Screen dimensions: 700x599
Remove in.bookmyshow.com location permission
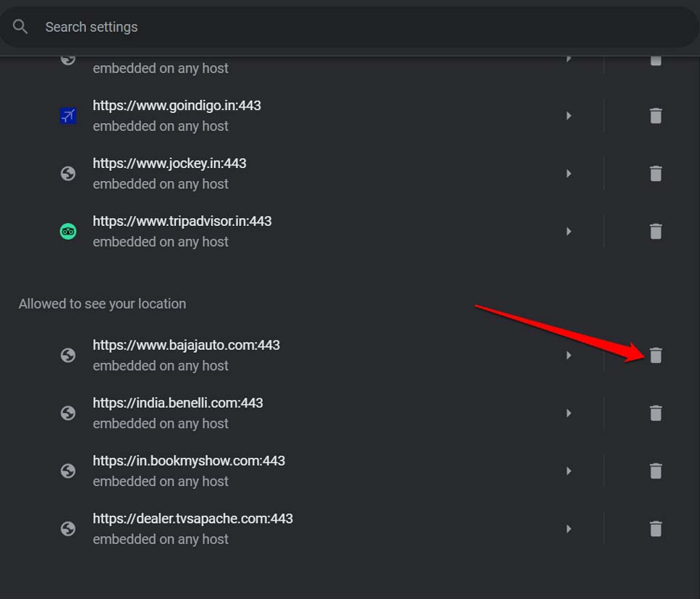tap(655, 471)
